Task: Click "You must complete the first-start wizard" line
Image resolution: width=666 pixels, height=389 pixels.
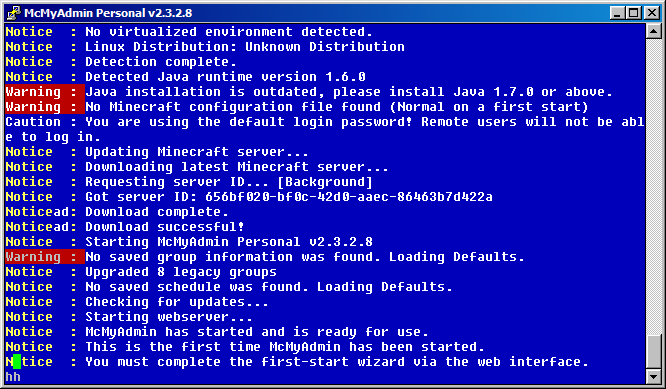Action: pyautogui.click(x=336, y=362)
